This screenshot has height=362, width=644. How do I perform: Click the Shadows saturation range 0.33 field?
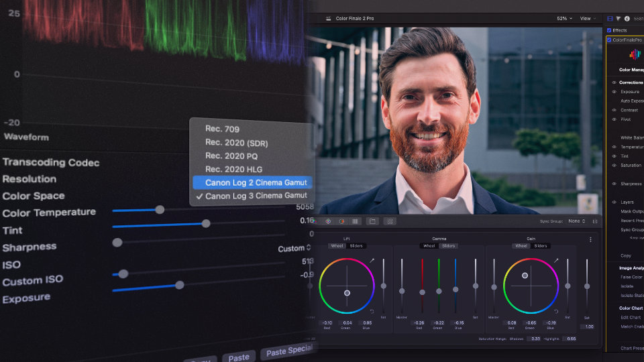535,339
